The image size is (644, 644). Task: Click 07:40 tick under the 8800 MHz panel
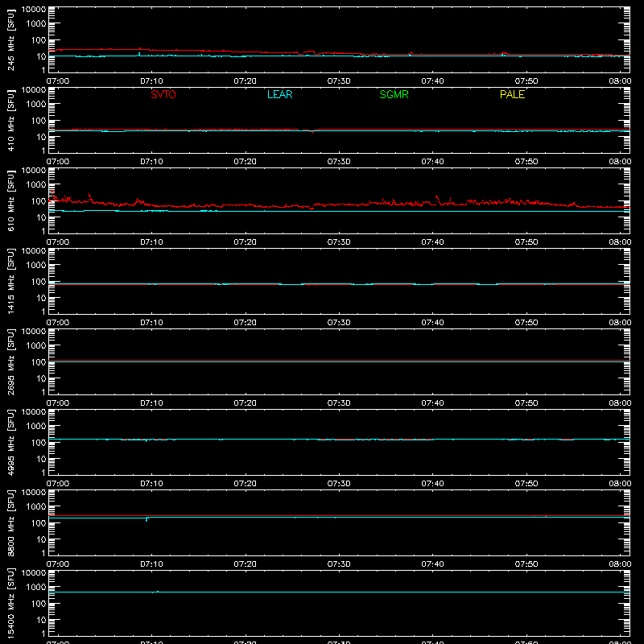[x=432, y=564]
